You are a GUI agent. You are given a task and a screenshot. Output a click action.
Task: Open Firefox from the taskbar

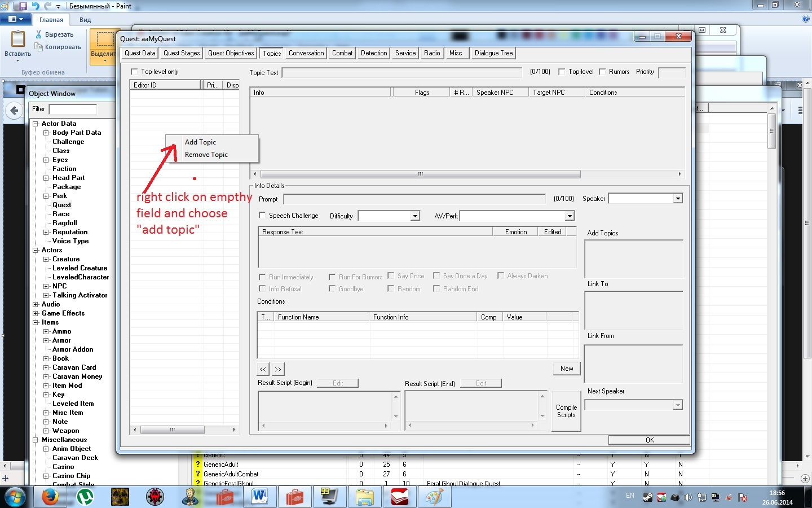(x=50, y=497)
